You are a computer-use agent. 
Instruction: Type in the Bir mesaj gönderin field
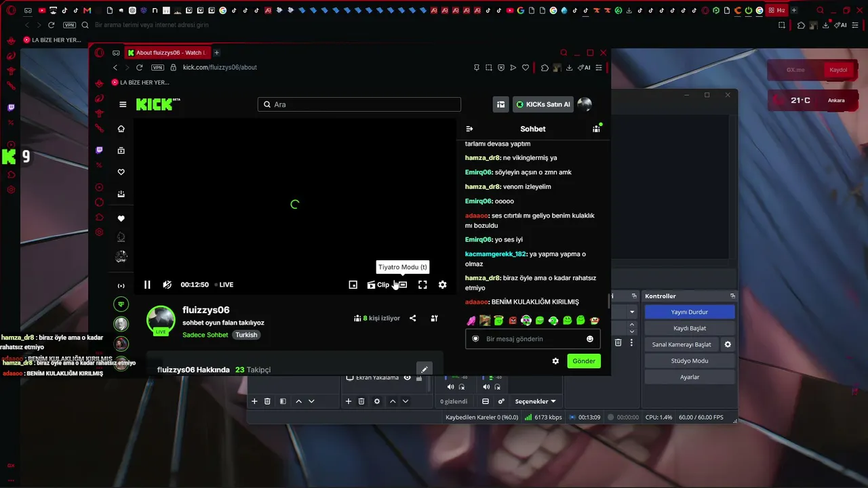pyautogui.click(x=533, y=339)
